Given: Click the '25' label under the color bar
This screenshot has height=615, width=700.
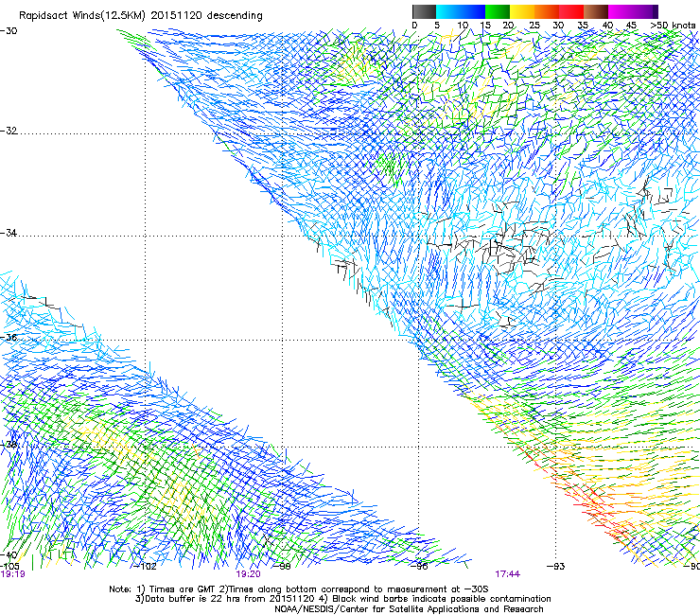Looking at the screenshot, I should 534,26.
